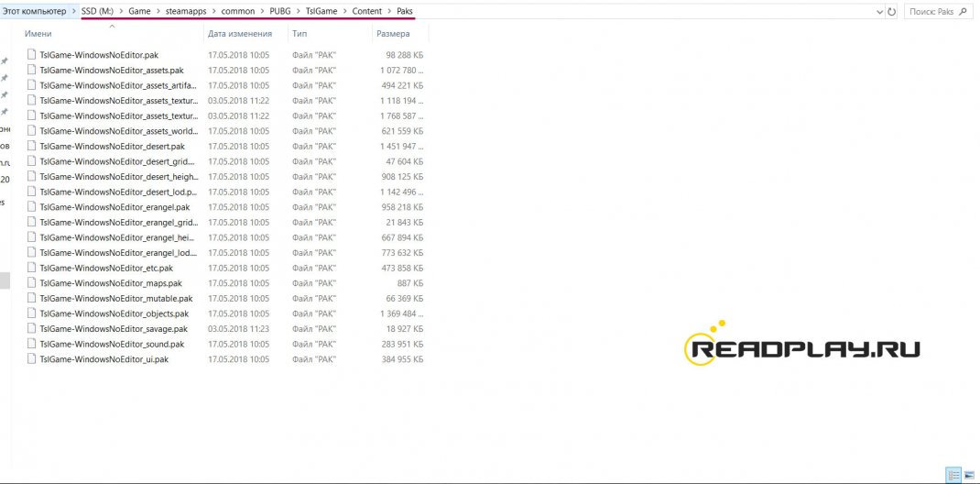Select file name TslGame-WindowsNoEditor_maps.pak
The image size is (980, 484).
[x=111, y=283]
